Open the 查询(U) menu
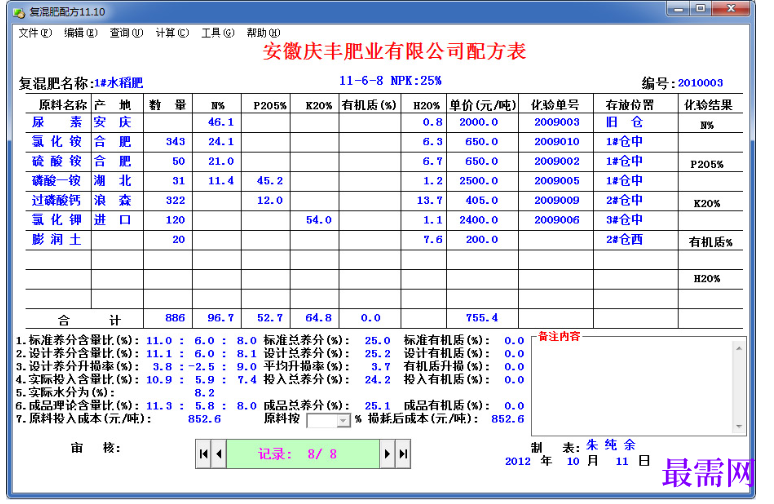 [x=126, y=33]
